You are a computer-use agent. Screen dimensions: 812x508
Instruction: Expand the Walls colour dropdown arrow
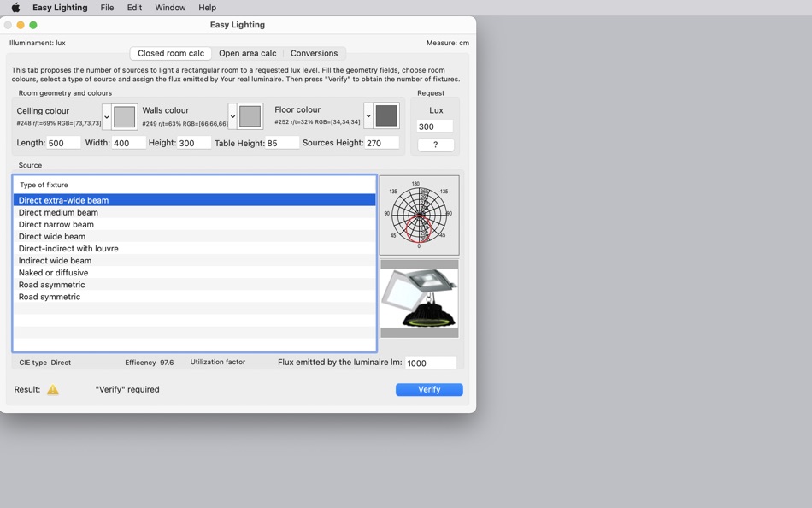click(232, 116)
